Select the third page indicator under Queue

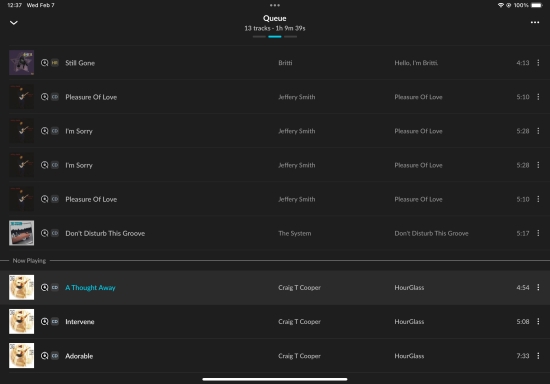(x=290, y=36)
